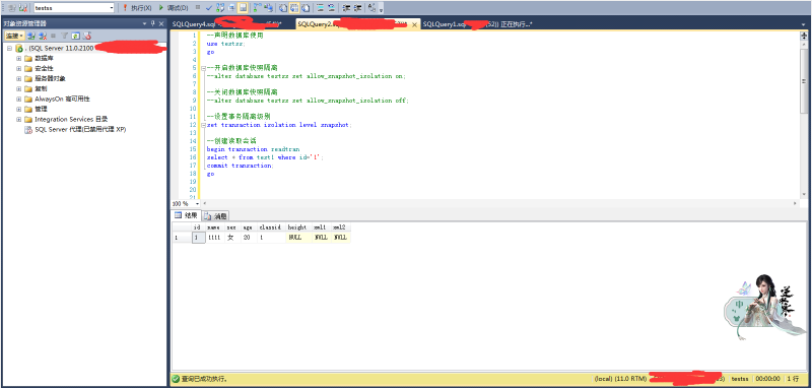The height and width of the screenshot is (388, 812).
Task: Toggle Include Actual Execution Plan icon
Action: [257, 8]
